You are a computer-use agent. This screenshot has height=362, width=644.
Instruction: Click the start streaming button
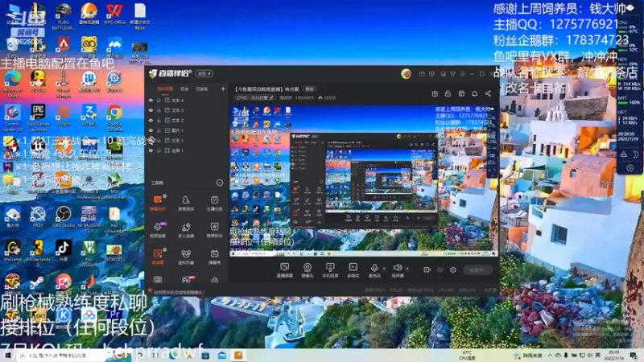click(478, 269)
